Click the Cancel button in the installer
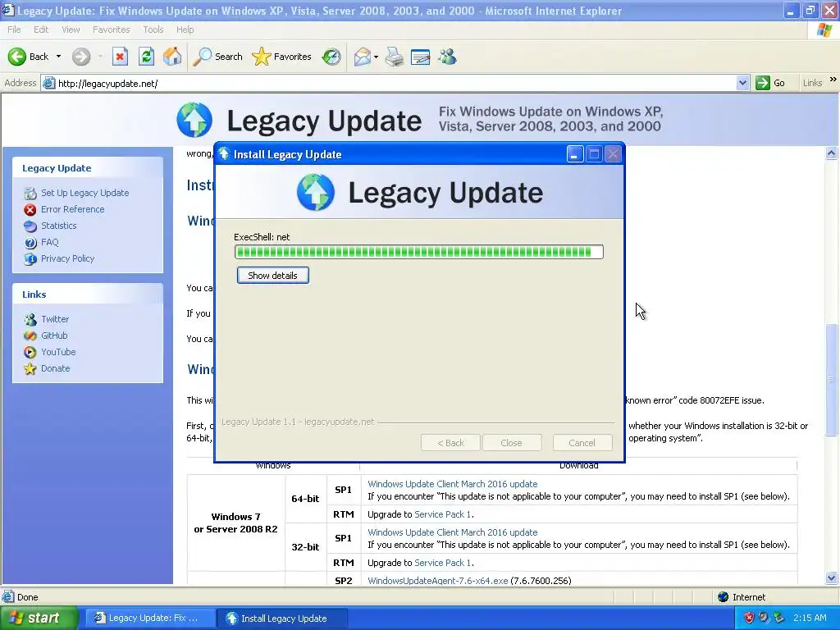Image resolution: width=840 pixels, height=630 pixels. pyautogui.click(x=582, y=443)
